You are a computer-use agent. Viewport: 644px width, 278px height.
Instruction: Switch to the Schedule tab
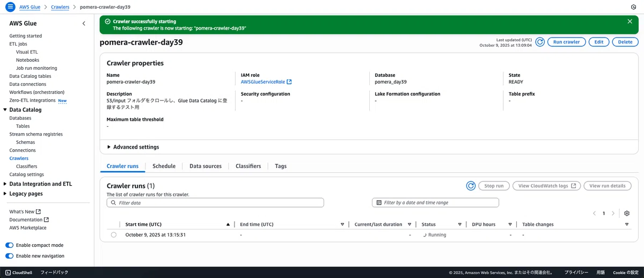click(164, 166)
